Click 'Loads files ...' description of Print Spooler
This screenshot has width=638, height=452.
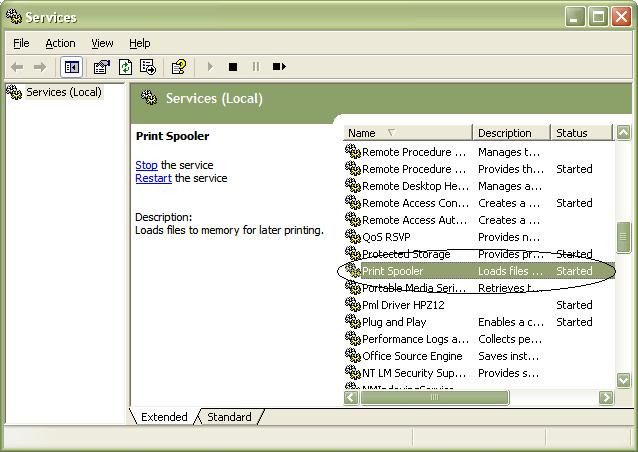click(x=510, y=271)
